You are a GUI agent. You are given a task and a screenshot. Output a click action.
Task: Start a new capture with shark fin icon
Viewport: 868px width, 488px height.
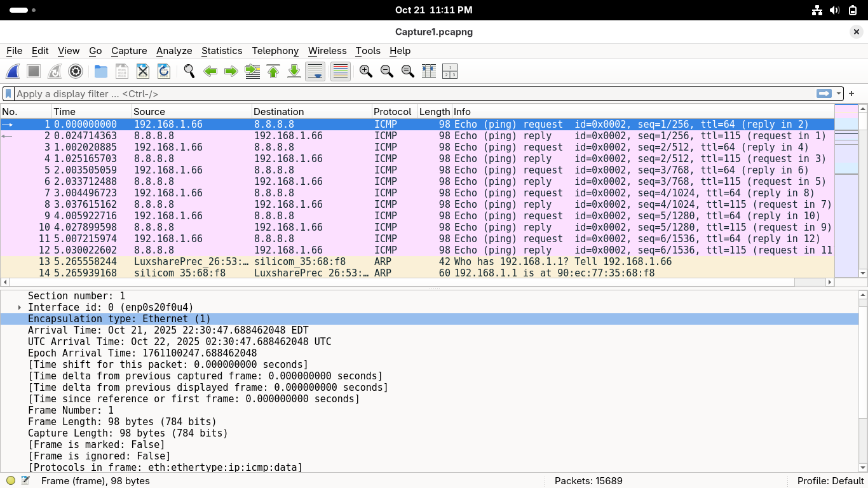[13, 72]
